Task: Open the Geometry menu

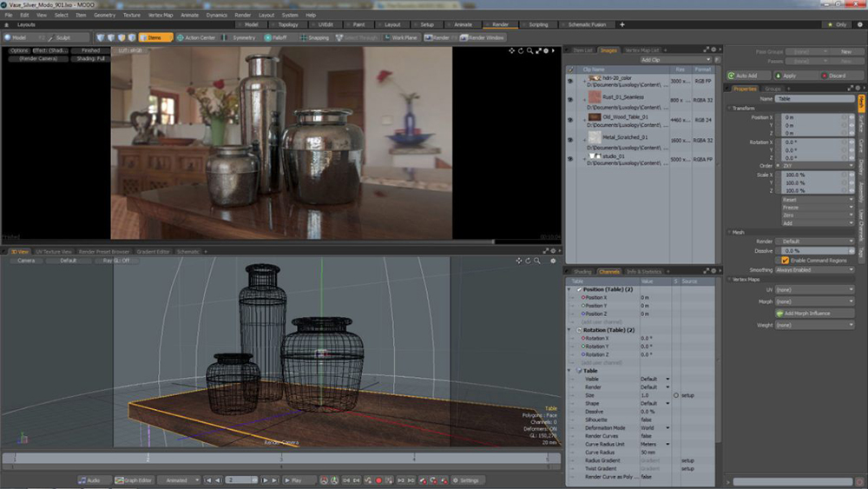Action: click(104, 15)
